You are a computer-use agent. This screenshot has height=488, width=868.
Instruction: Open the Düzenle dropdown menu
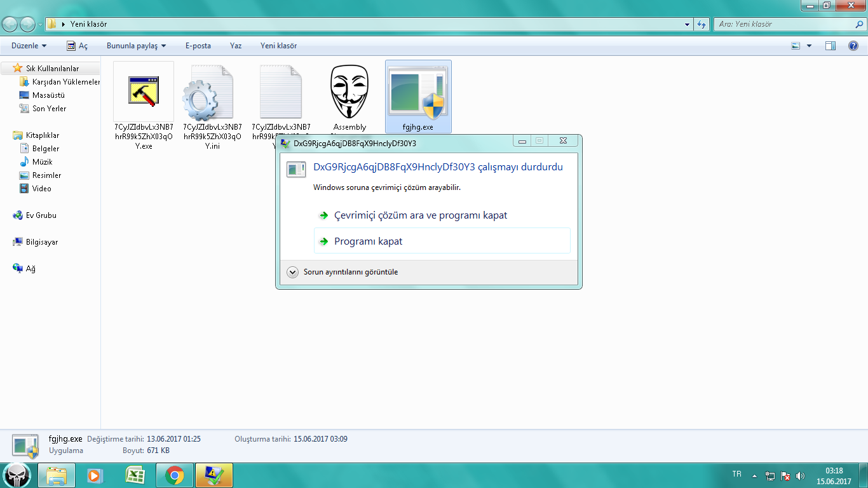click(x=29, y=46)
